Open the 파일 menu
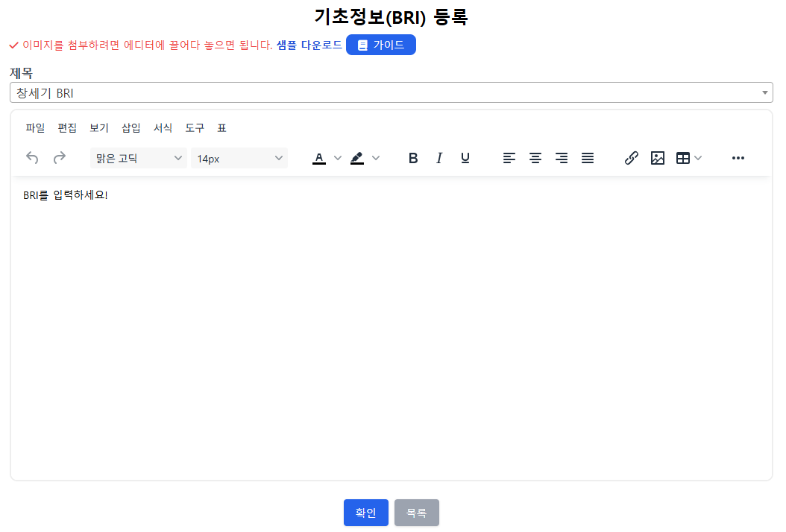 (x=35, y=128)
